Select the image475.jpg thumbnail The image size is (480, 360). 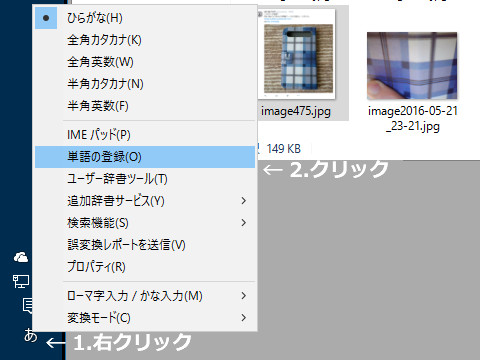click(x=296, y=54)
